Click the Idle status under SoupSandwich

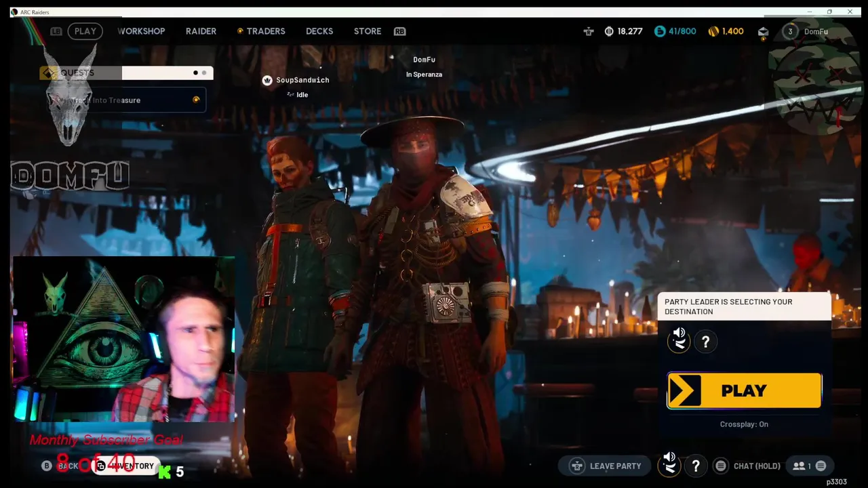click(297, 95)
